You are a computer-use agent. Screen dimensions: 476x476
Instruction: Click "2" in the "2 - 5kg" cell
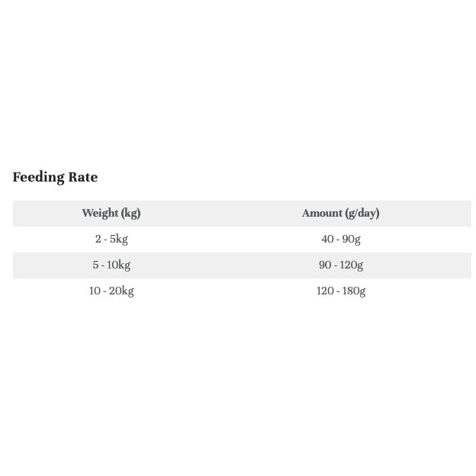(x=98, y=240)
